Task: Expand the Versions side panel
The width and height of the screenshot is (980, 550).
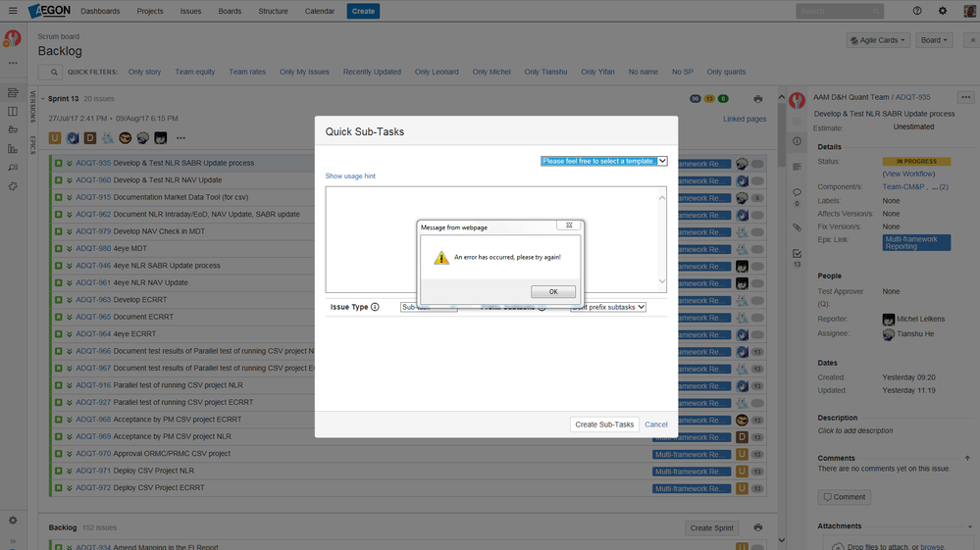Action: [x=32, y=107]
